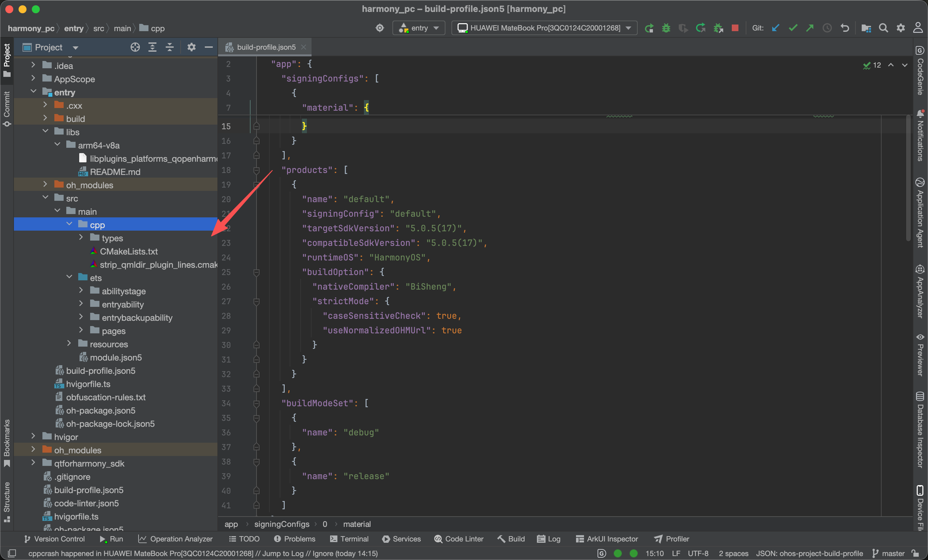Open IDE settings gear in toolbar

[x=900, y=28]
